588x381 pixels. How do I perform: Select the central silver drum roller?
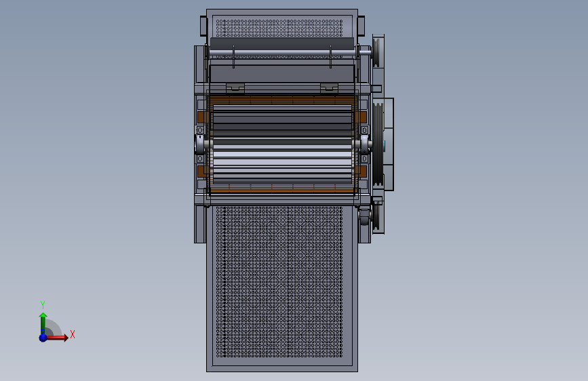point(282,144)
